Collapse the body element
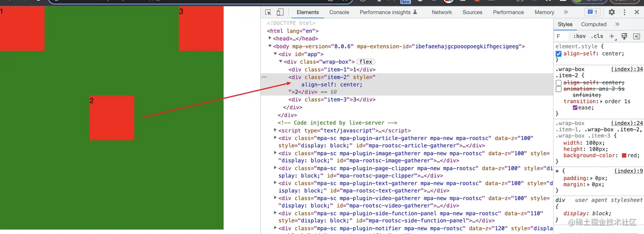 [270, 46]
